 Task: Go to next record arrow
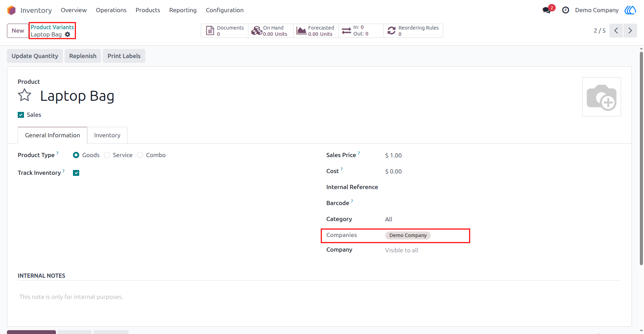630,31
